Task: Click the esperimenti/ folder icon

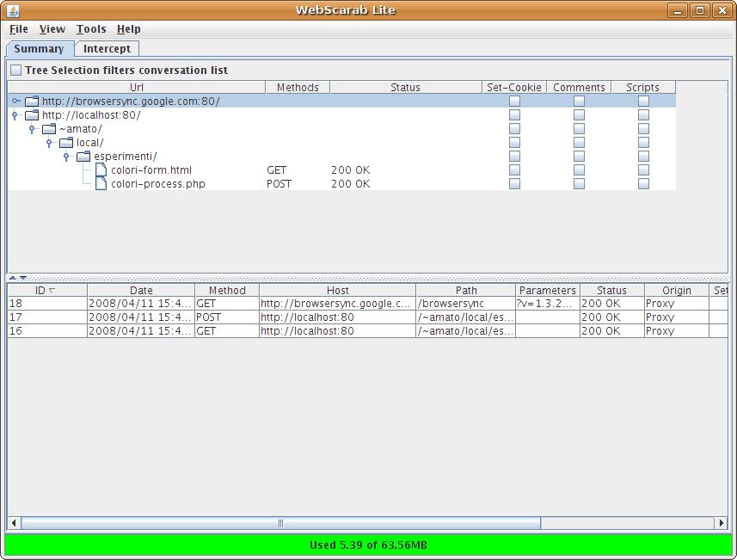Action: [83, 156]
